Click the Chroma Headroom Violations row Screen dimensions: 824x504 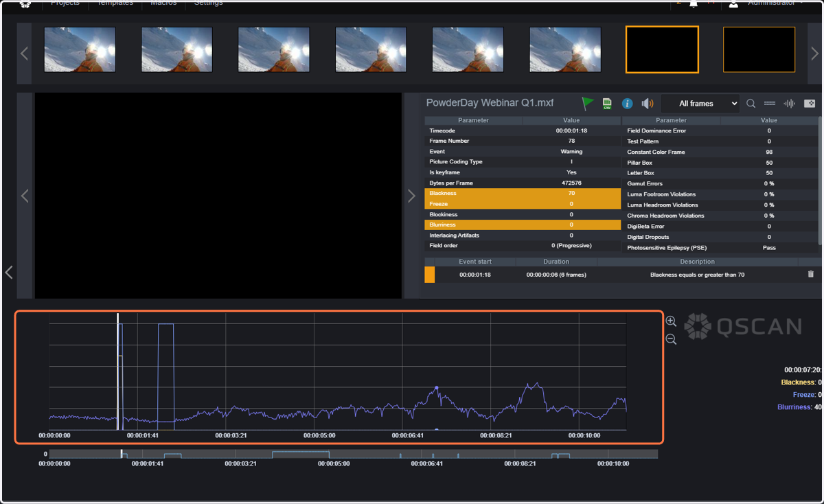pyautogui.click(x=720, y=216)
